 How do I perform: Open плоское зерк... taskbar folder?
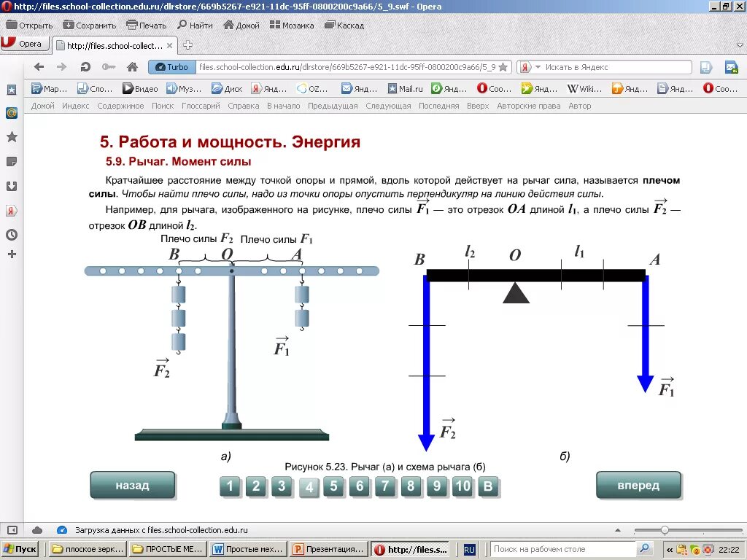point(88,549)
